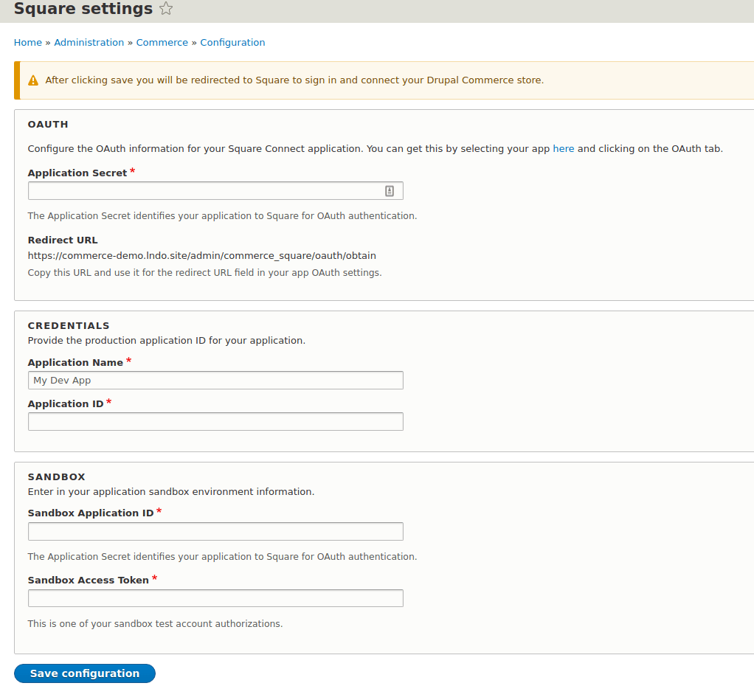Click the warning triangle icon in the notice
754x700 pixels.
pyautogui.click(x=33, y=80)
